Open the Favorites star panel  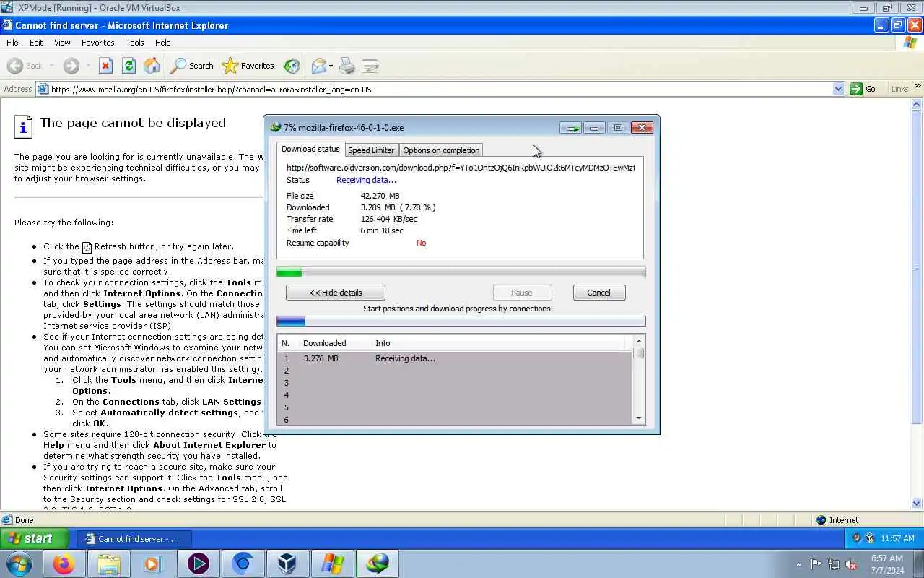coord(248,66)
